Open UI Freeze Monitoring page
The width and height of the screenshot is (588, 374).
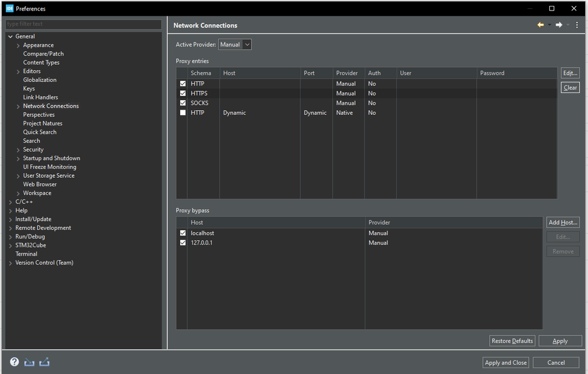[x=49, y=167]
